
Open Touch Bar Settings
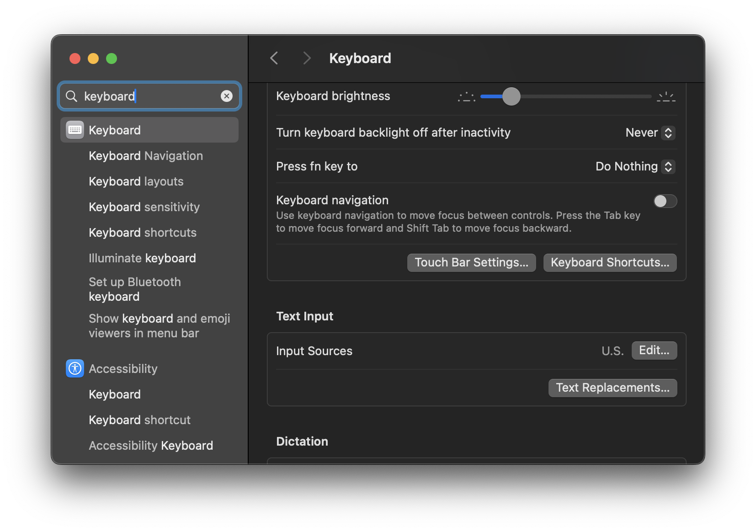472,263
